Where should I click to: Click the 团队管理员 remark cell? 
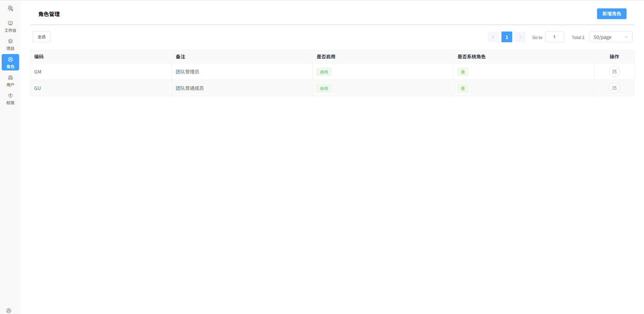click(x=187, y=72)
